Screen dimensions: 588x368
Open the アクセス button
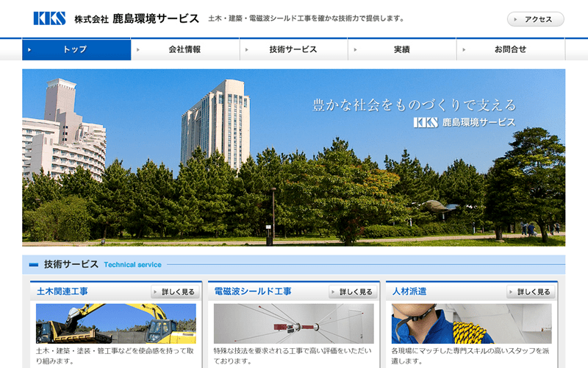coord(536,19)
